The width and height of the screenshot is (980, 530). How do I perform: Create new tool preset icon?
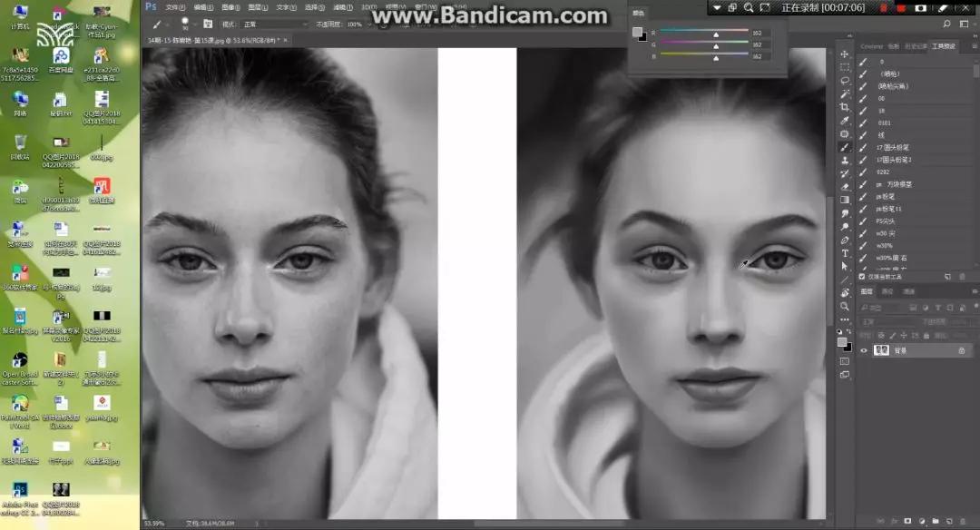(x=947, y=276)
